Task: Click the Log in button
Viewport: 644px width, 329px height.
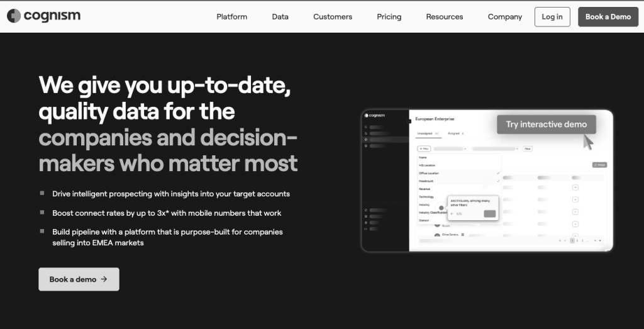Action: coord(552,17)
